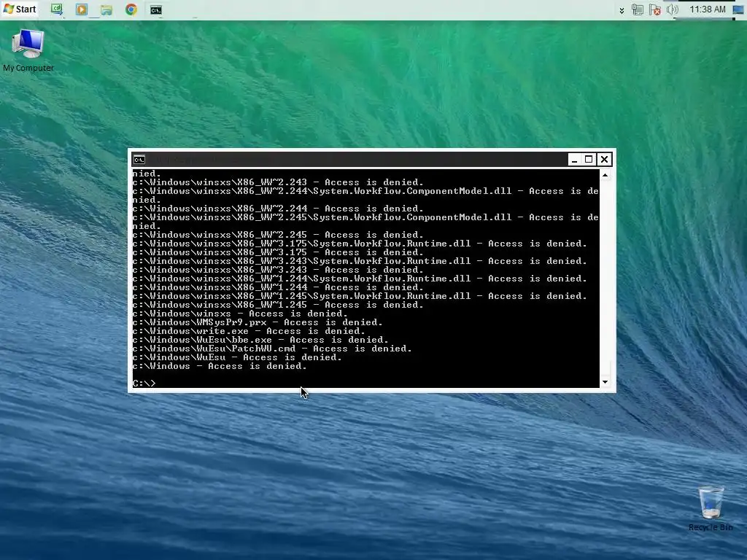Click the 'c:\Windows\WuEsu\bbe.exe' output line
Screen dimensions: 747x560
(260, 340)
